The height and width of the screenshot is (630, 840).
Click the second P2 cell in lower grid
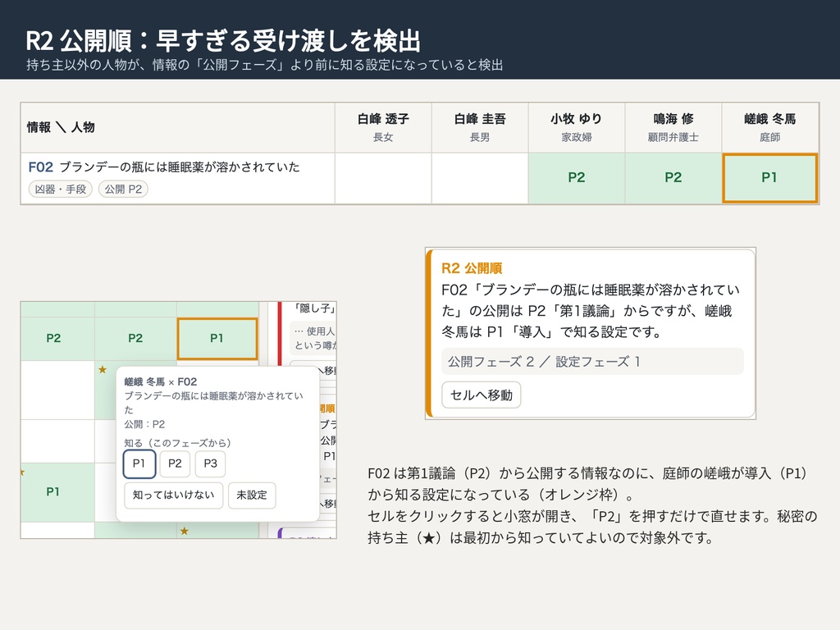(135, 339)
